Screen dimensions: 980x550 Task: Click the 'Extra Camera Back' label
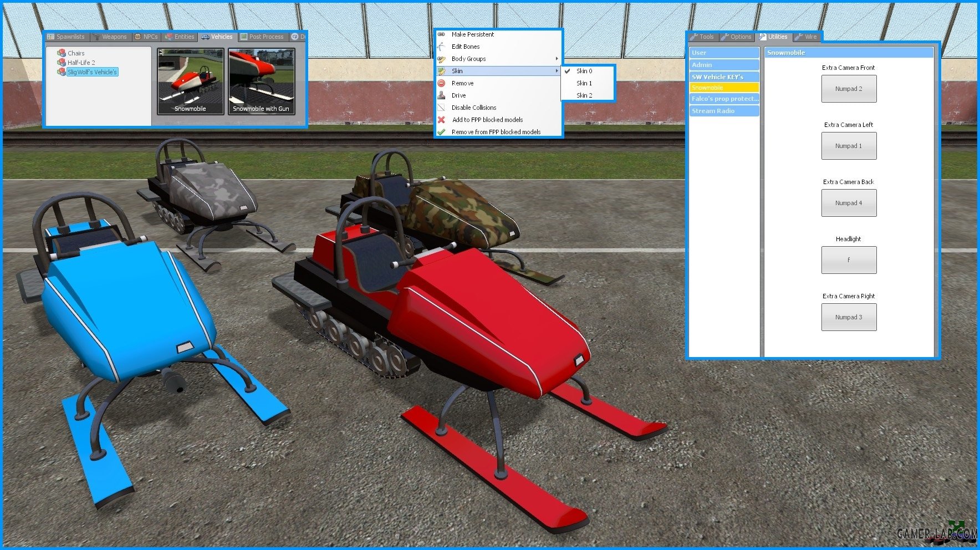click(x=849, y=182)
